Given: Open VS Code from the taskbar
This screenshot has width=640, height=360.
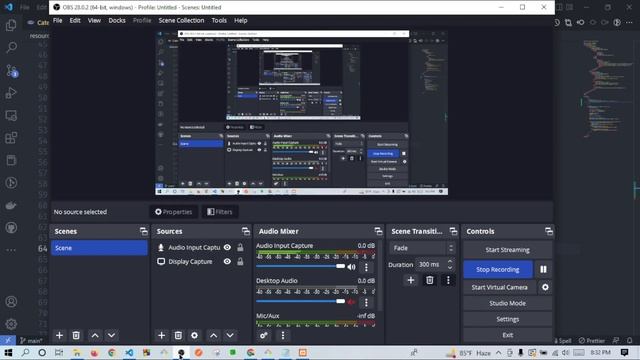Looking at the screenshot, I should [x=129, y=352].
